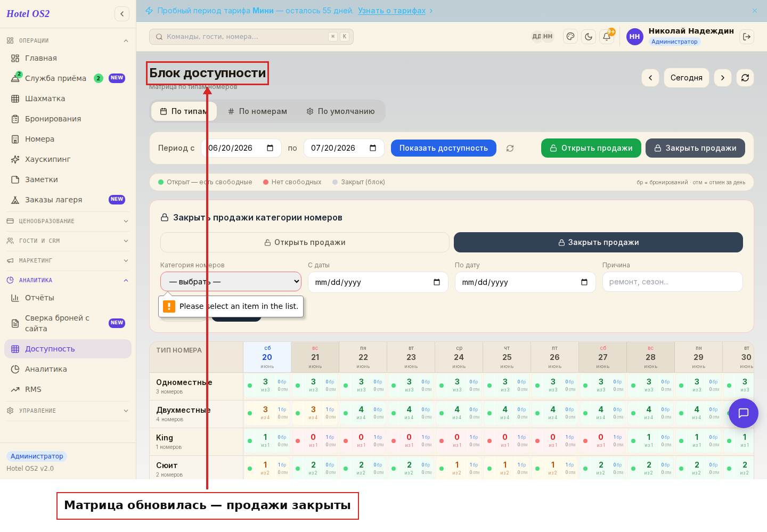Open the theme palette icon
The image size is (767, 532).
tap(570, 37)
